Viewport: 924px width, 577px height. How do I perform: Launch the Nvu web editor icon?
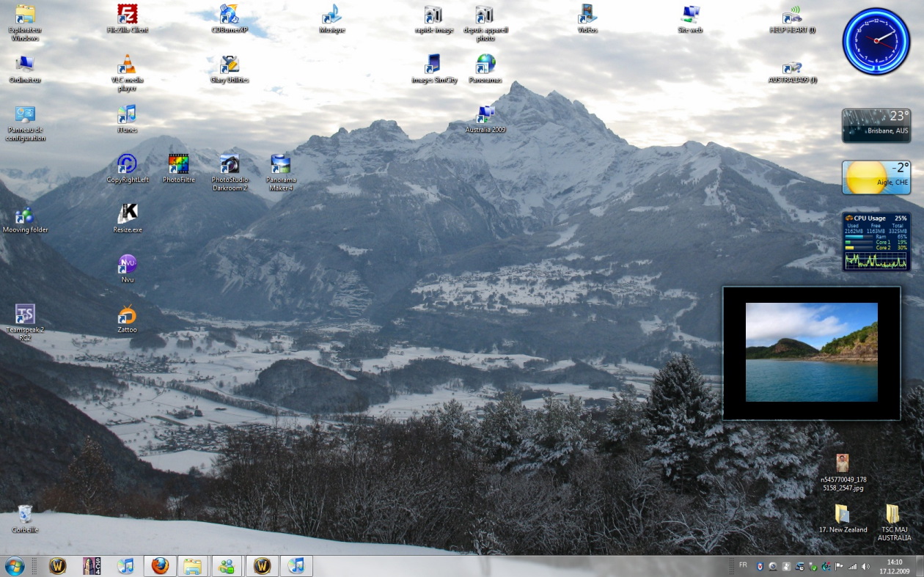[128, 265]
